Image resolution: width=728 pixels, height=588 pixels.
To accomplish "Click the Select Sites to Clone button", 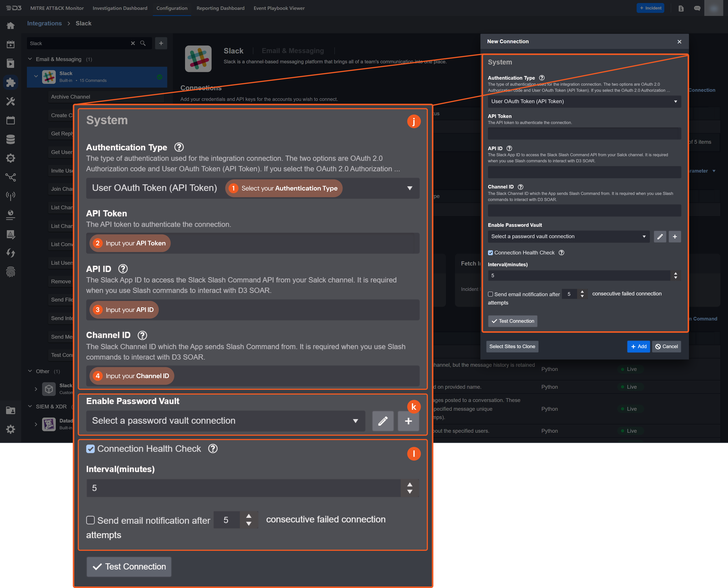I will 512,346.
